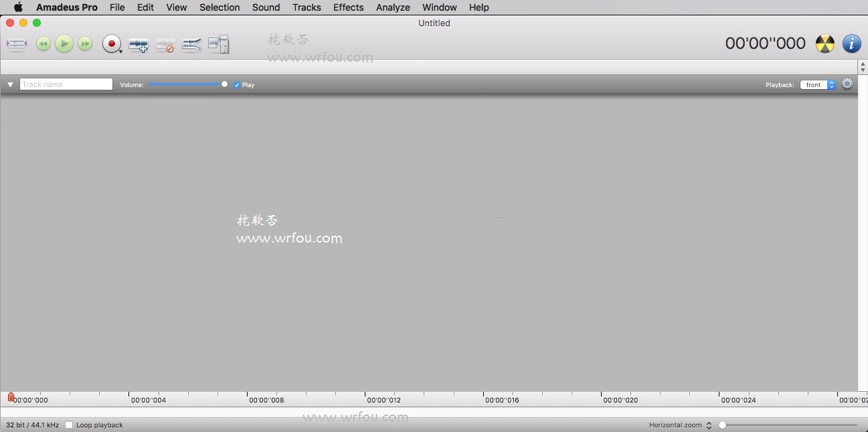The height and width of the screenshot is (432, 868).
Task: Click the green Play button
Action: (64, 44)
